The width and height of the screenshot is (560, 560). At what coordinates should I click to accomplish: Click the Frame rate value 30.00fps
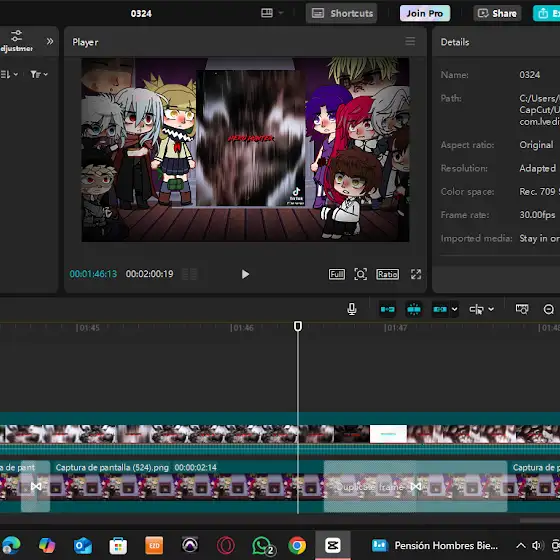[x=537, y=215]
